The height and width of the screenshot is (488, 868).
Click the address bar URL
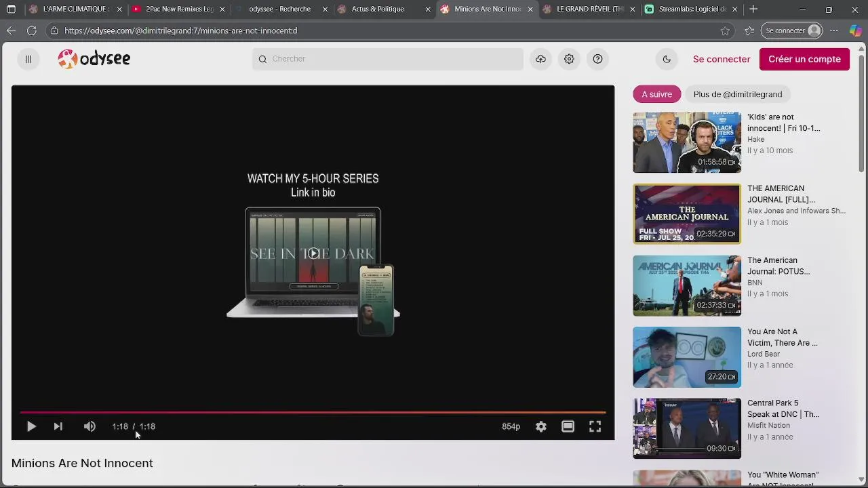(180, 30)
